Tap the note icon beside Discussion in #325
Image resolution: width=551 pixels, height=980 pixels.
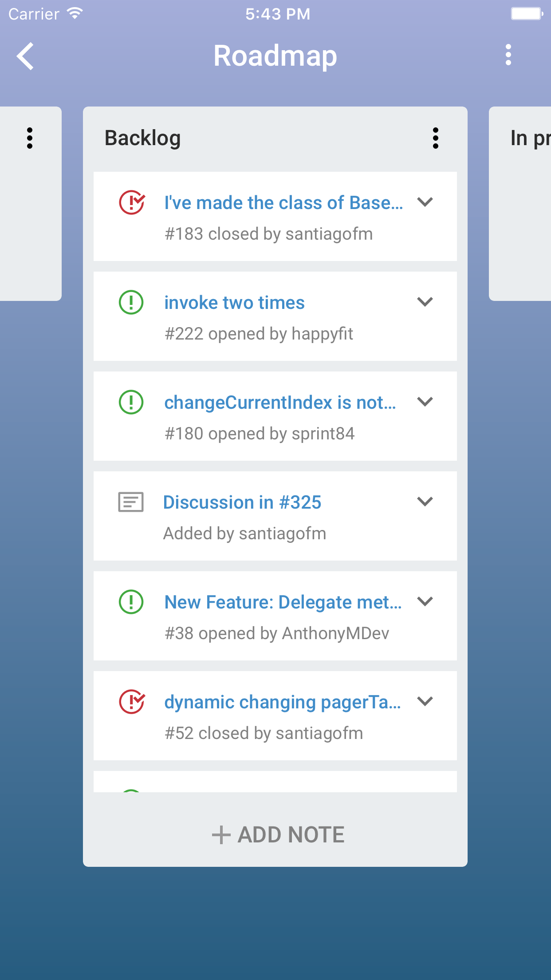131,502
